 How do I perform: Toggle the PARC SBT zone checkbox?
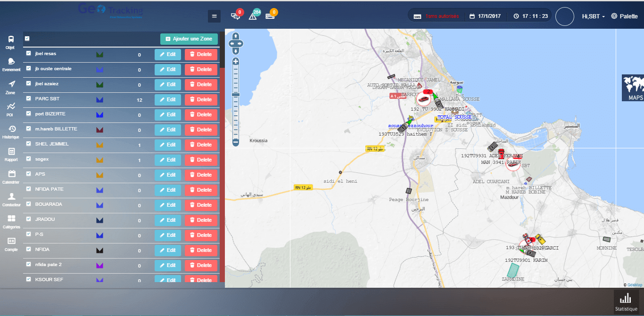pyautogui.click(x=29, y=99)
